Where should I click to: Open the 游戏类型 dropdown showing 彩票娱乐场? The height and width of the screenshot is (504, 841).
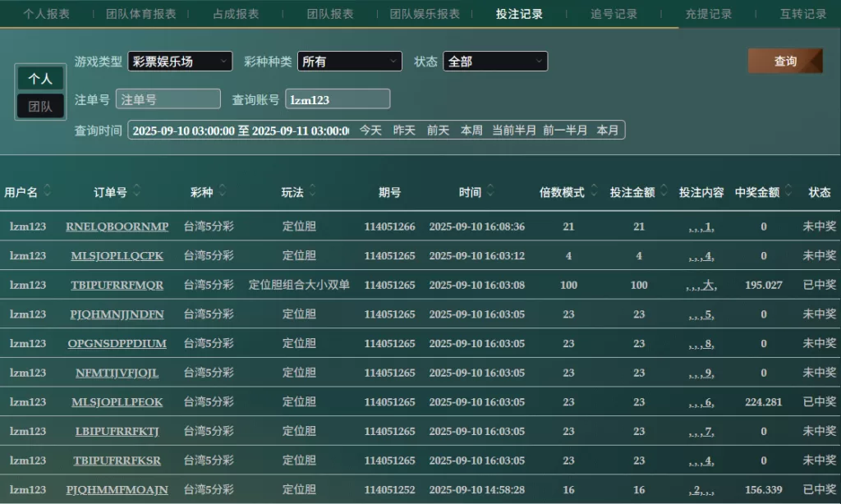coord(180,62)
